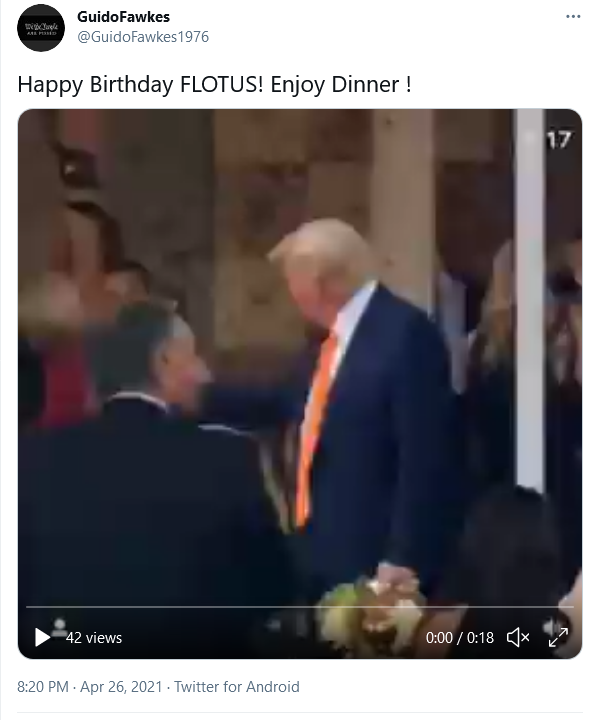The height and width of the screenshot is (720, 598).
Task: Expand the video to fullscreen
Action: click(x=559, y=637)
